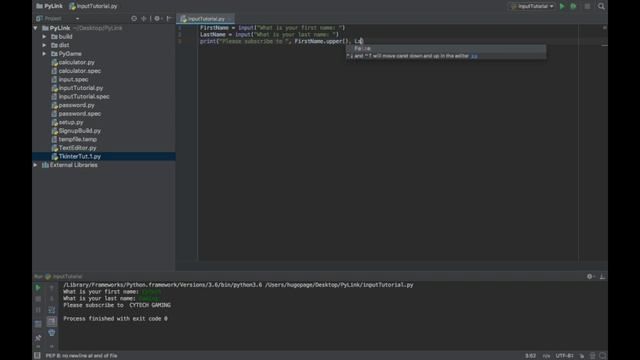Click code line one defining FirstName
The height and width of the screenshot is (360, 640).
tap(272, 28)
